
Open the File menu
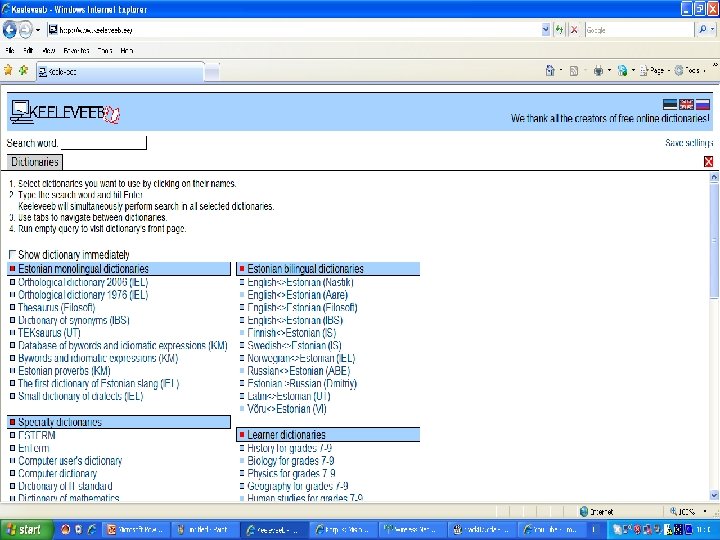10,51
